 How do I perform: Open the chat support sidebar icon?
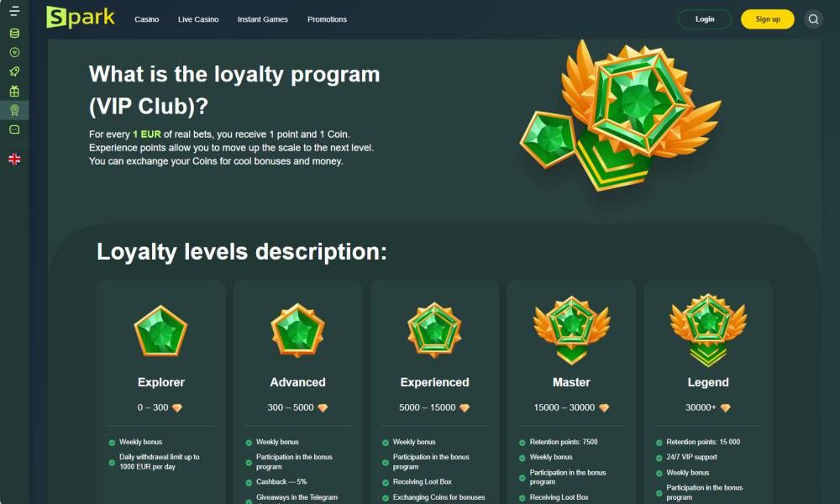(x=14, y=129)
